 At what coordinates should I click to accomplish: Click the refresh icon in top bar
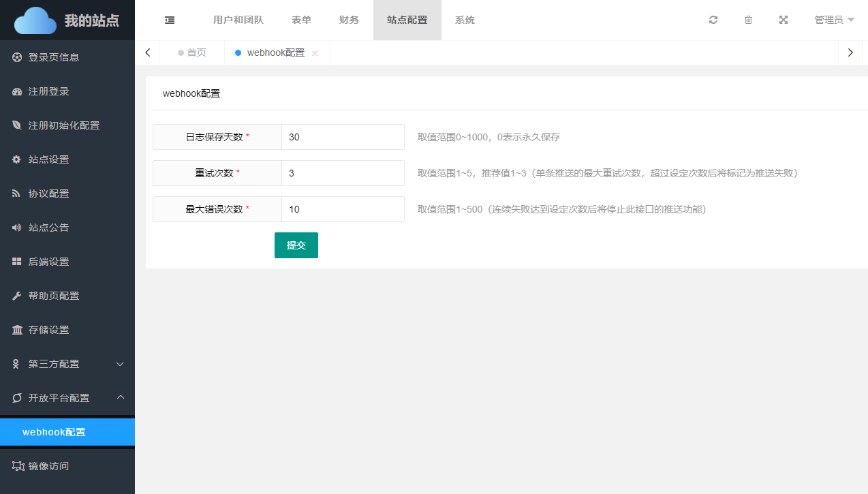pos(713,20)
